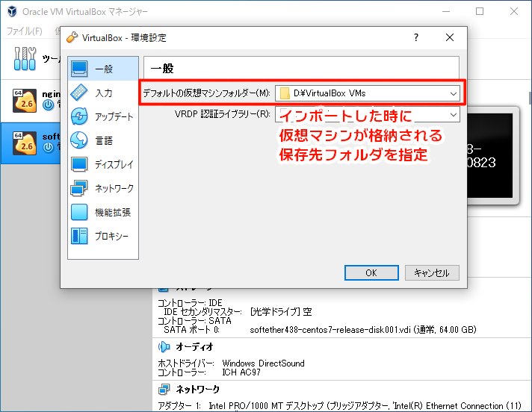Click the power state icon of soft VM

(x=48, y=147)
